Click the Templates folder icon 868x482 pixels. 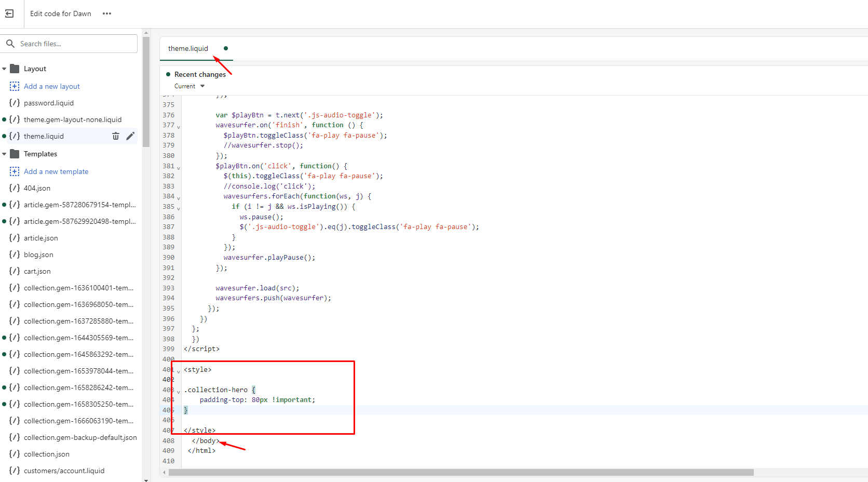click(15, 154)
